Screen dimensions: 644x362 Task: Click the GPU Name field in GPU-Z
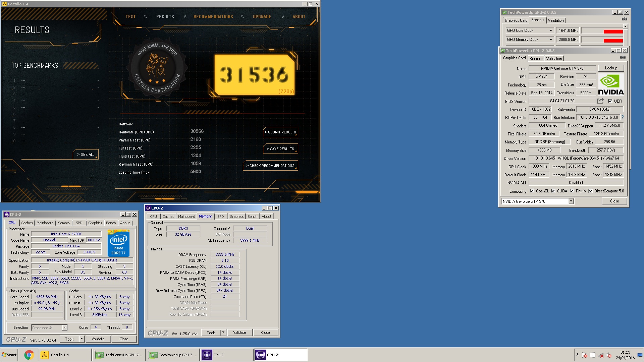[x=562, y=68]
